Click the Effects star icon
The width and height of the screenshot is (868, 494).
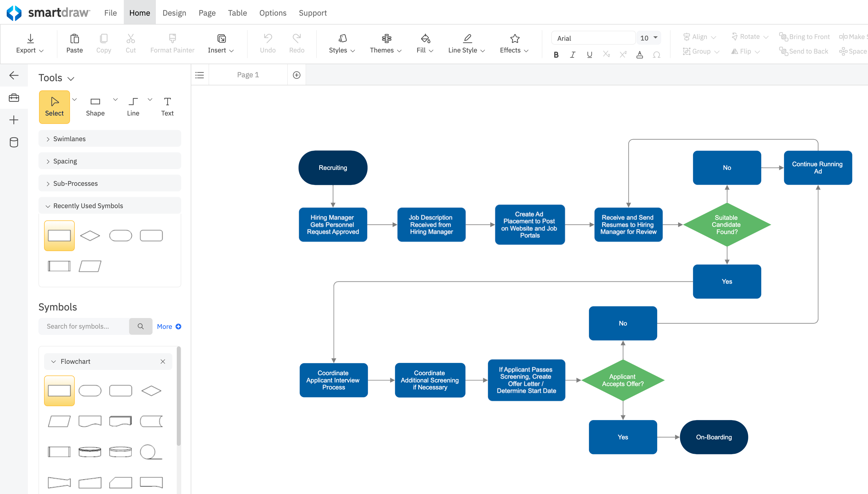click(x=515, y=39)
